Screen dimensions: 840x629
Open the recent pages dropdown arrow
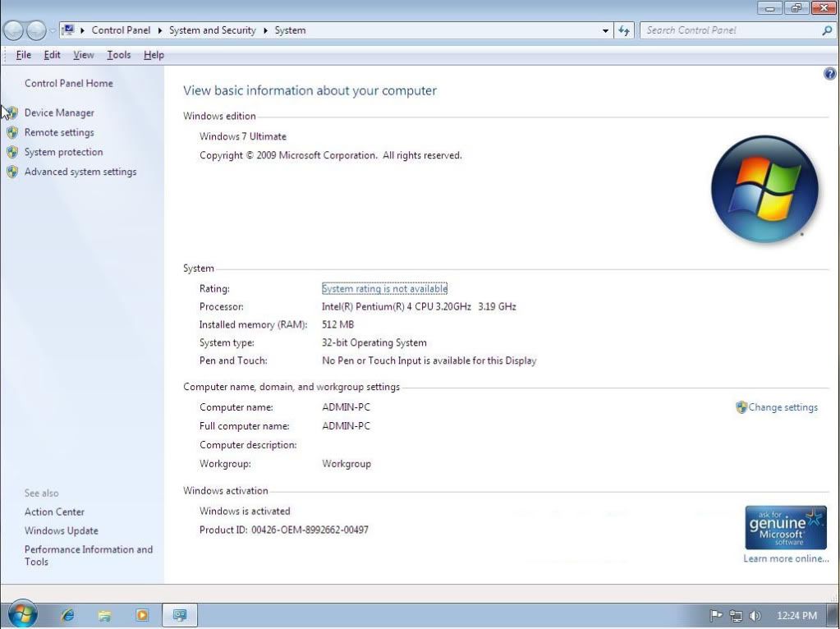(x=52, y=30)
